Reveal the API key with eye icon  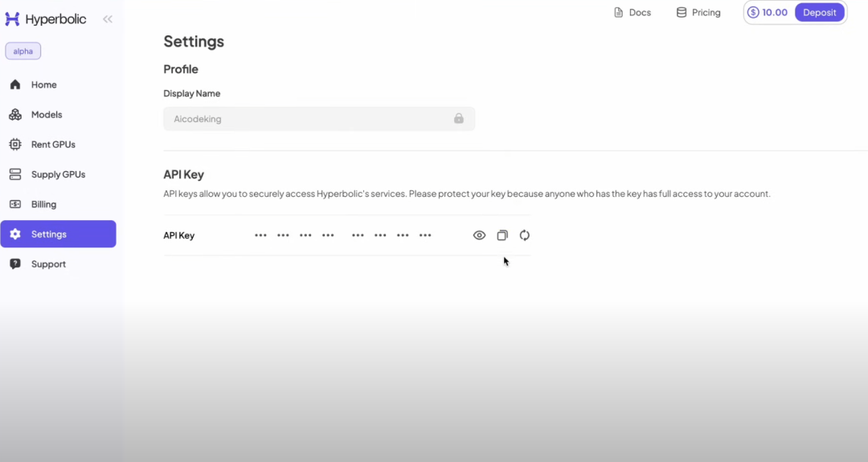click(x=480, y=235)
